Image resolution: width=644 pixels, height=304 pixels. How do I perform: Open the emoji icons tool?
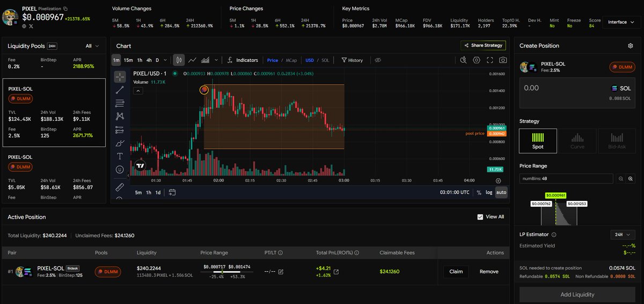pos(120,169)
